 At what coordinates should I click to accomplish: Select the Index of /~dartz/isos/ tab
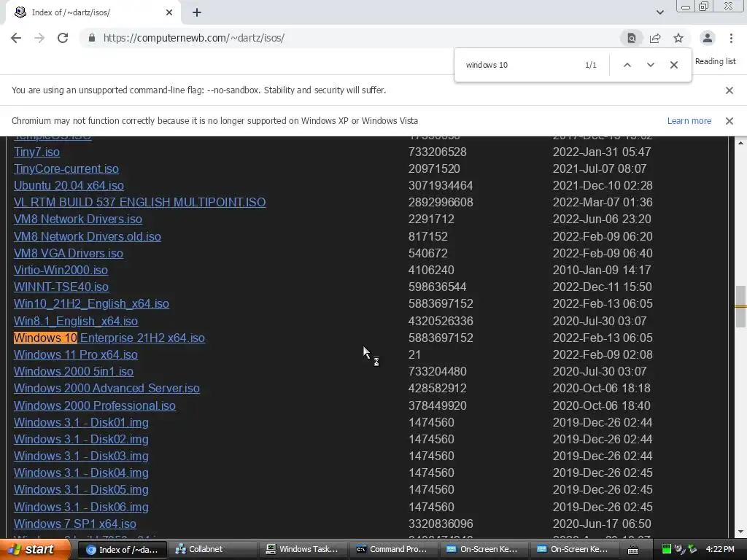point(93,13)
